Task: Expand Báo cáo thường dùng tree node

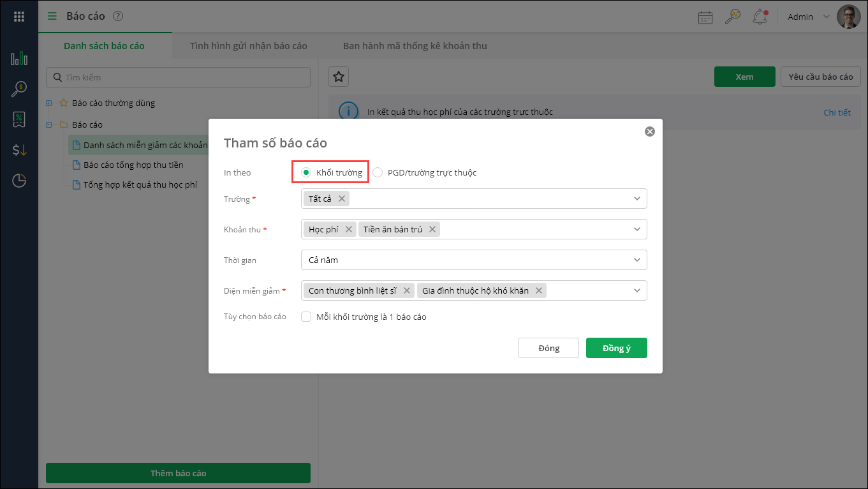Action: 49,103
